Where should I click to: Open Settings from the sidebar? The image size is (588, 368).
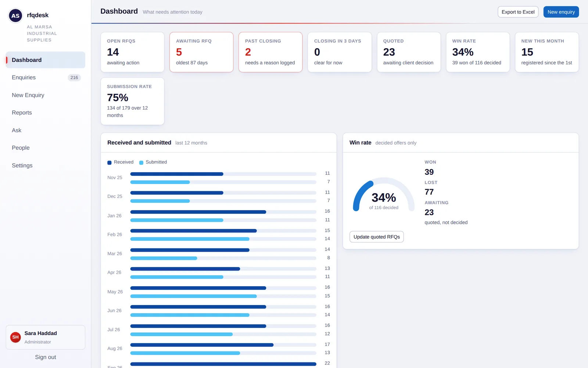tap(46, 166)
